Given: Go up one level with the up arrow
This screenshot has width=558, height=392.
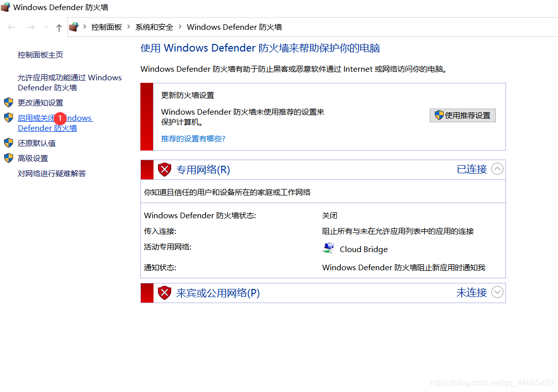Looking at the screenshot, I should (x=59, y=27).
